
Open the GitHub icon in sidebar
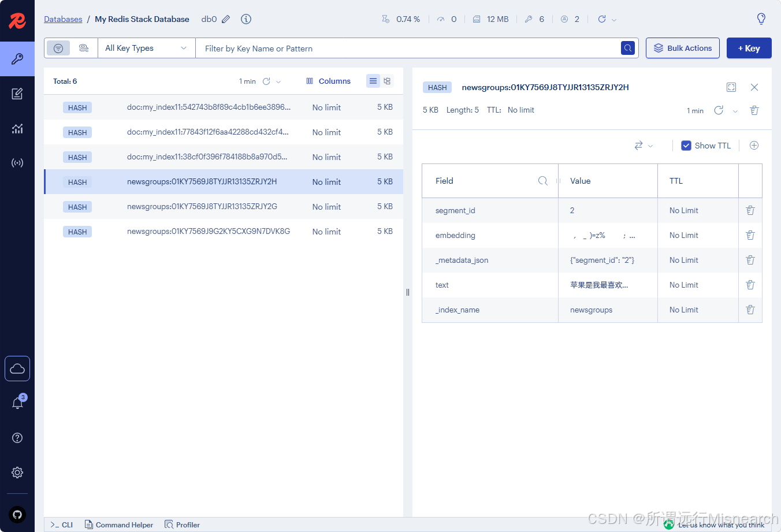(17, 515)
